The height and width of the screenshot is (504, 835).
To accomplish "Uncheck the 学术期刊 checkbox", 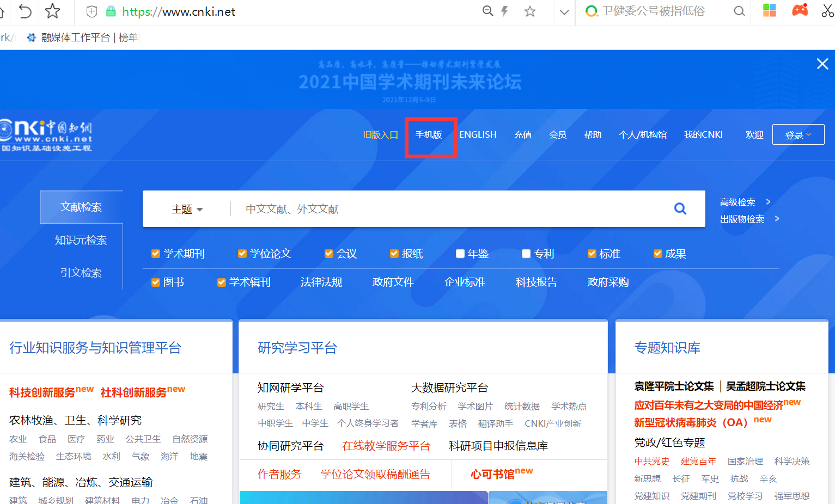I will point(156,254).
